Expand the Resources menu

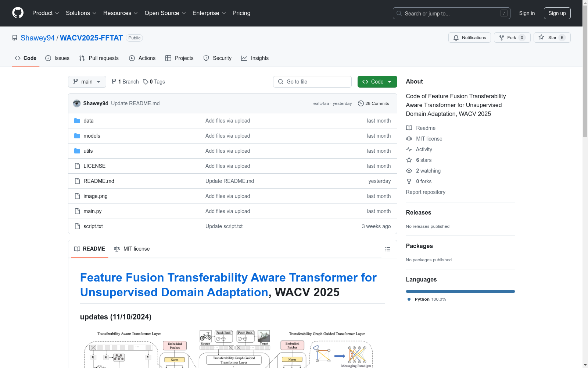(x=121, y=13)
